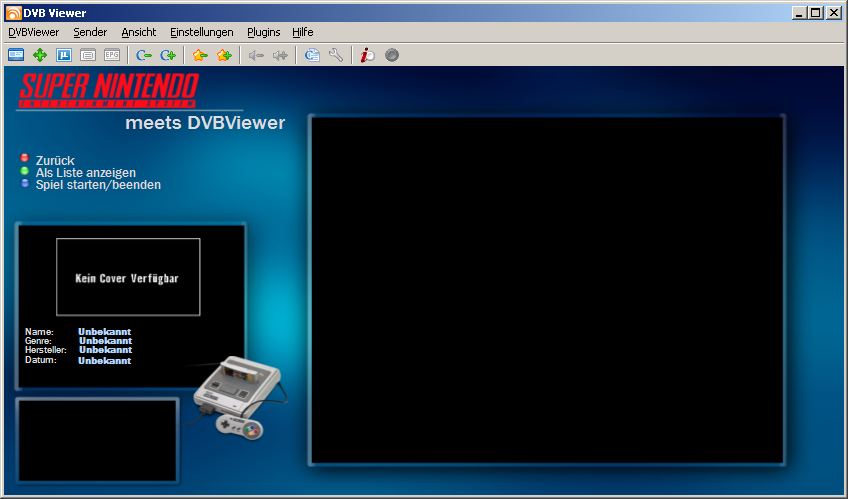Raise volume with speaker plus icon
The height and width of the screenshot is (499, 848).
280,55
